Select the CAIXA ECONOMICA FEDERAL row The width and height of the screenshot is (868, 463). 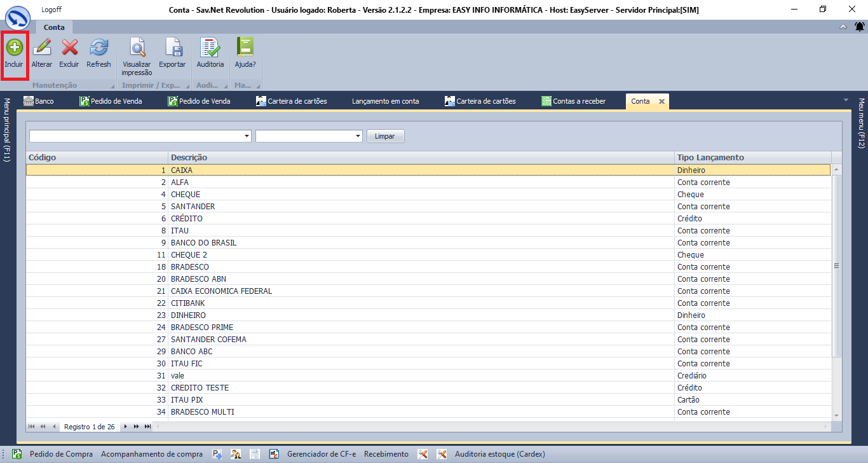click(428, 291)
